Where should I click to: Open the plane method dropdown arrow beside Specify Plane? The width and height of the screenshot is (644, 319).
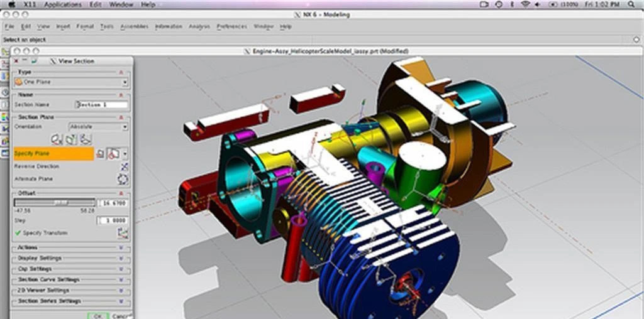tap(125, 154)
